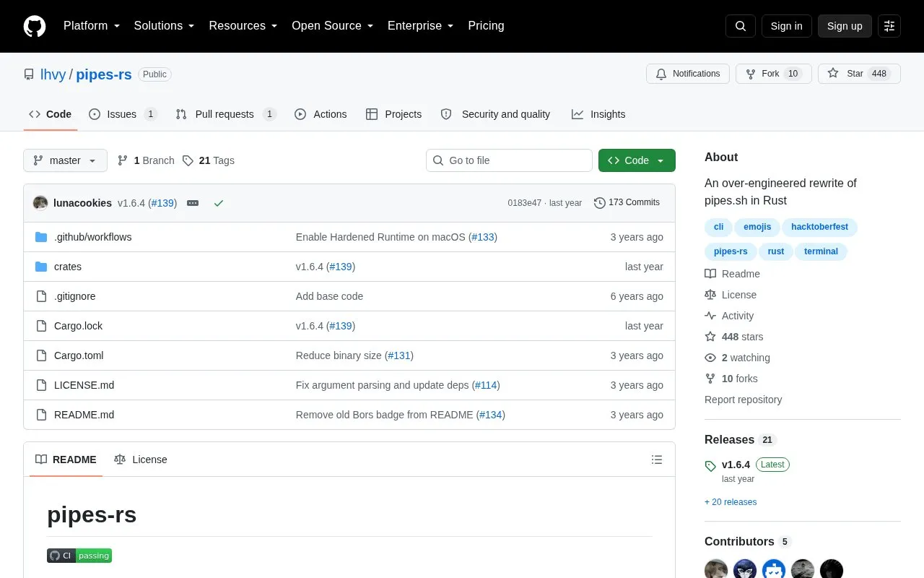The height and width of the screenshot is (578, 924).
Task: Open the master branch dropdown
Action: click(65, 160)
